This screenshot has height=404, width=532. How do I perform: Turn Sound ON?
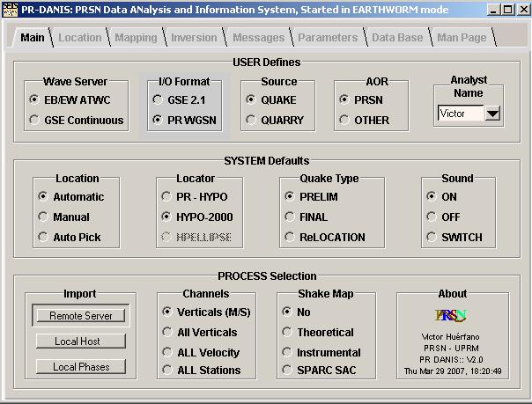441,196
